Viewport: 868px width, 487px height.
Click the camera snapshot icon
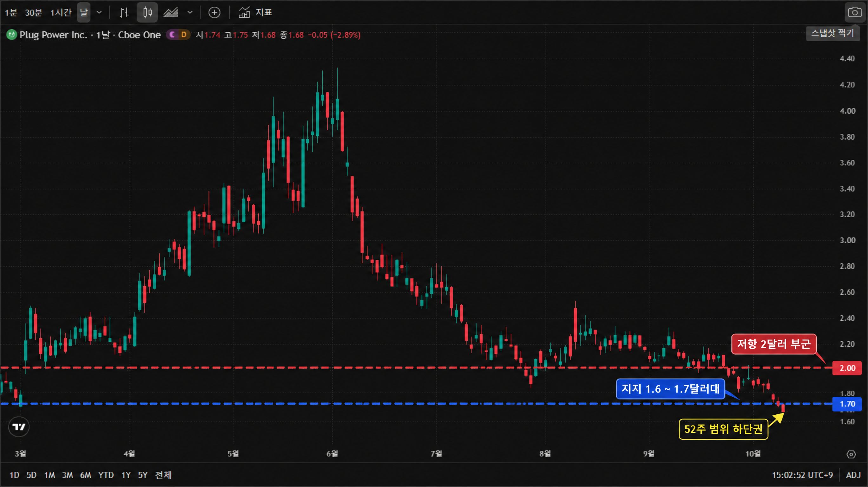pyautogui.click(x=855, y=13)
